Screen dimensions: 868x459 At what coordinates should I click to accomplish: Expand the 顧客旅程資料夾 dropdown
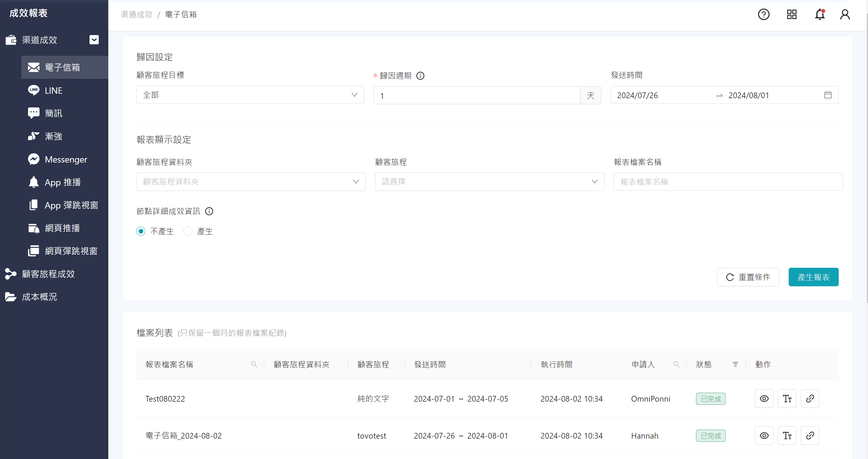[251, 181]
